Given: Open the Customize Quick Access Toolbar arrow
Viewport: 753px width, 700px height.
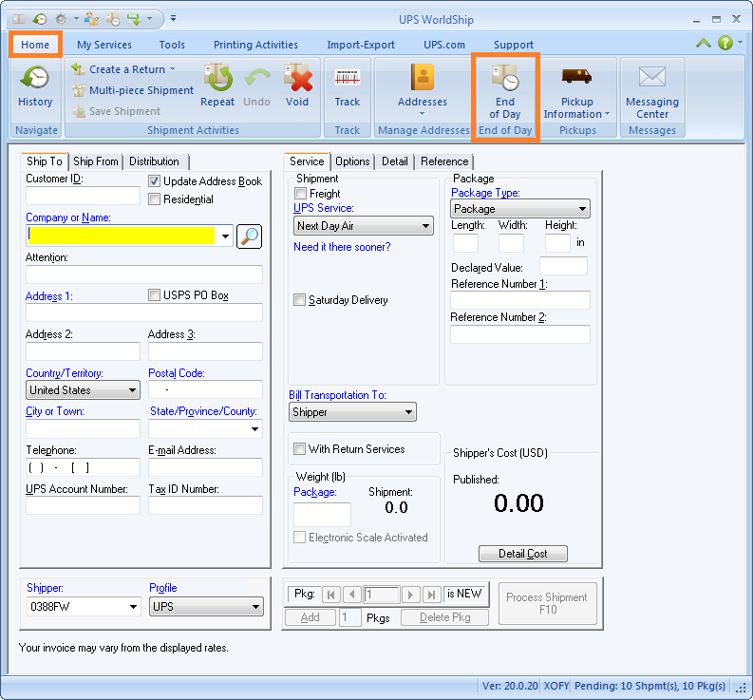Looking at the screenshot, I should pos(174,19).
